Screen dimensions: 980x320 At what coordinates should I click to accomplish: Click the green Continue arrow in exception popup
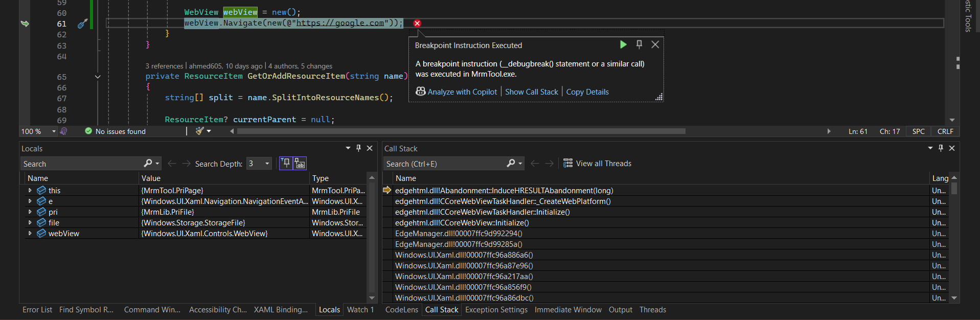click(x=623, y=44)
